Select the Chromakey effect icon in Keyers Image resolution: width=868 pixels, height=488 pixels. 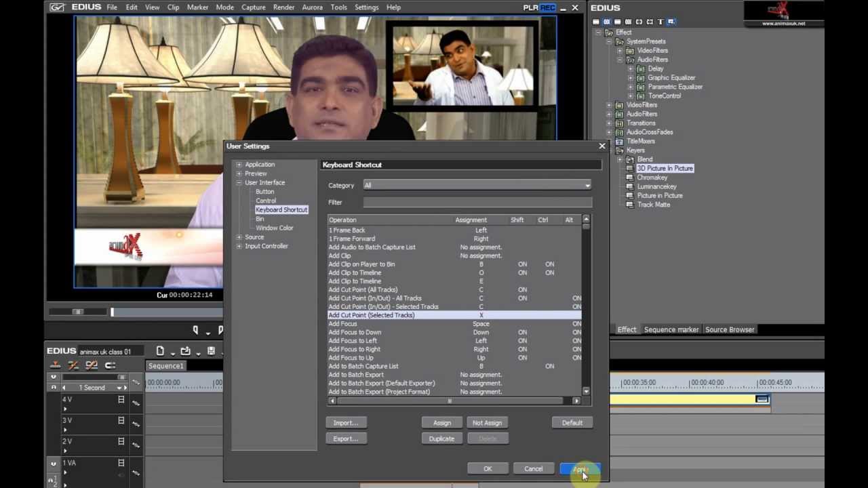pyautogui.click(x=630, y=178)
